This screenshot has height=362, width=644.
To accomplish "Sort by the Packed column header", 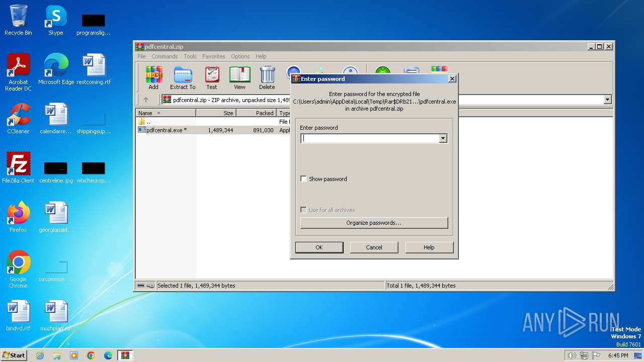I will coord(257,113).
